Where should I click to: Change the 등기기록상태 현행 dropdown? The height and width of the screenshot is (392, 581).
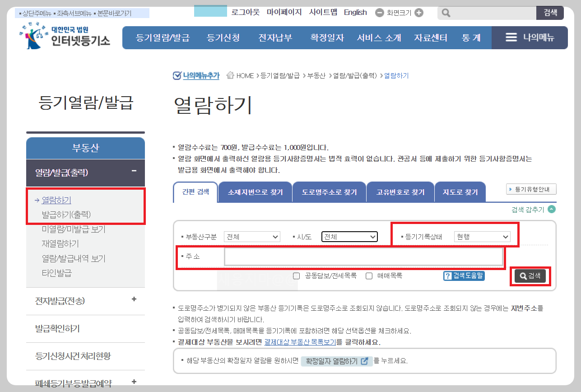tap(483, 236)
